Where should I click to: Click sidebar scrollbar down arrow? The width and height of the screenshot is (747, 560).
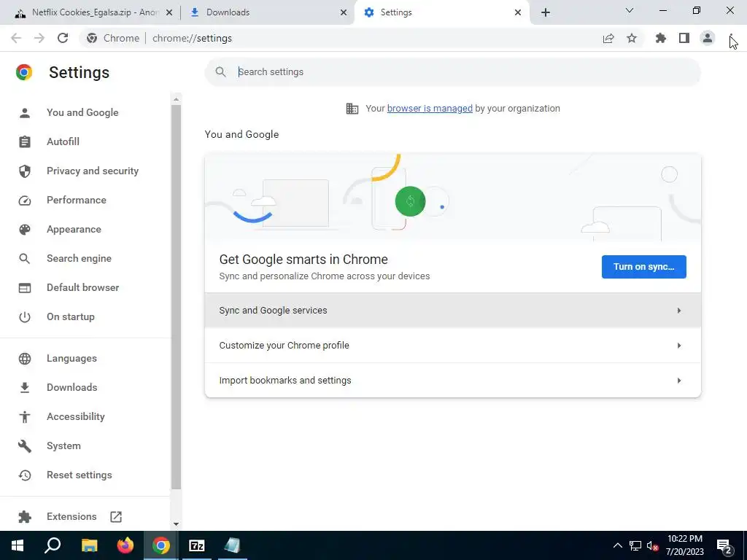point(177,524)
